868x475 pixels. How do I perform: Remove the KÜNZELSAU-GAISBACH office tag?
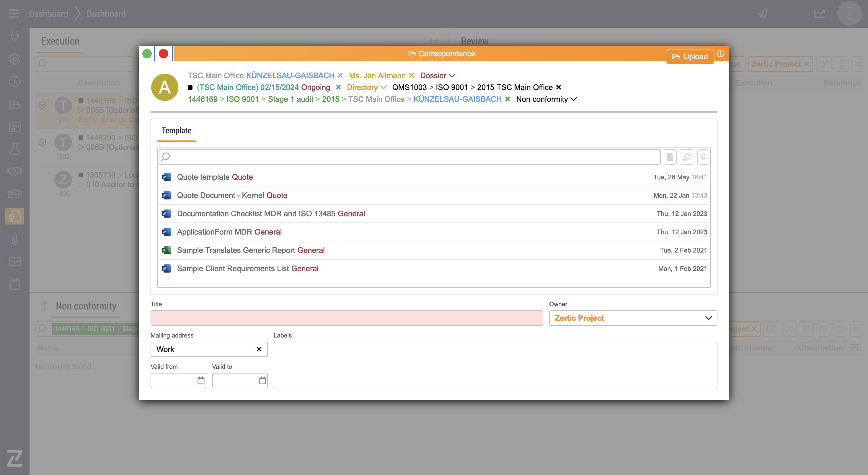click(x=340, y=76)
